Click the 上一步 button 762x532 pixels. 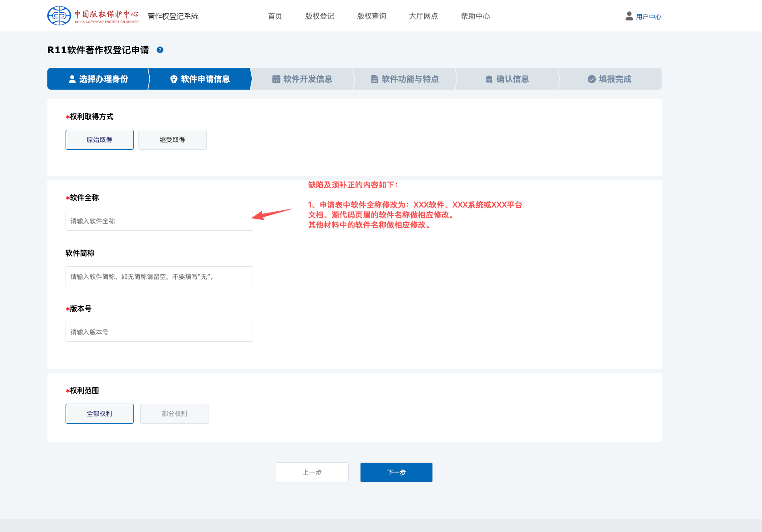[312, 472]
